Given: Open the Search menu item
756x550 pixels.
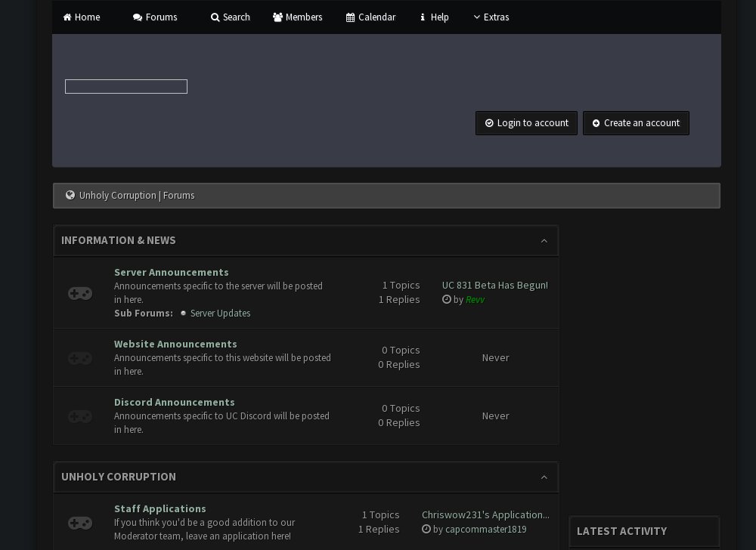Looking at the screenshot, I should 231,17.
